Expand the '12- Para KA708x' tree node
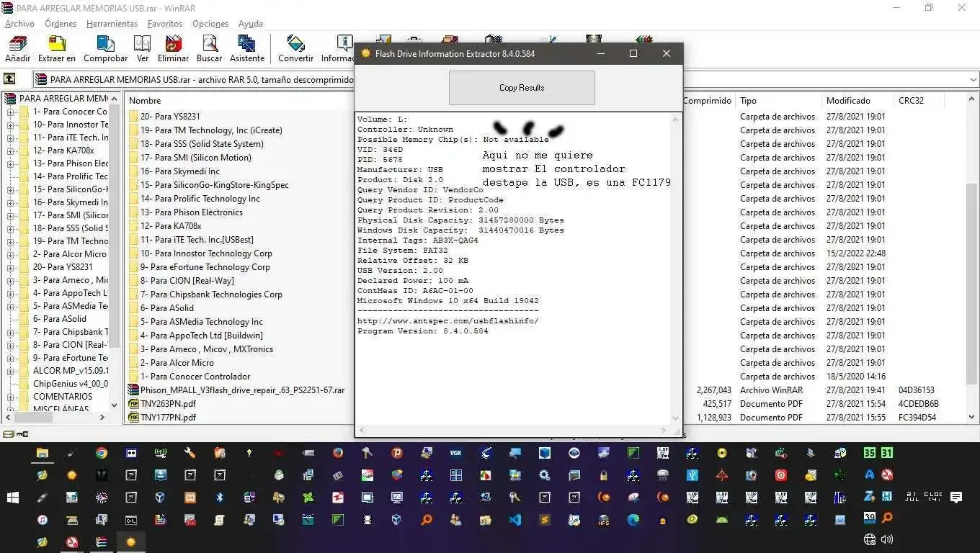 coord(11,150)
